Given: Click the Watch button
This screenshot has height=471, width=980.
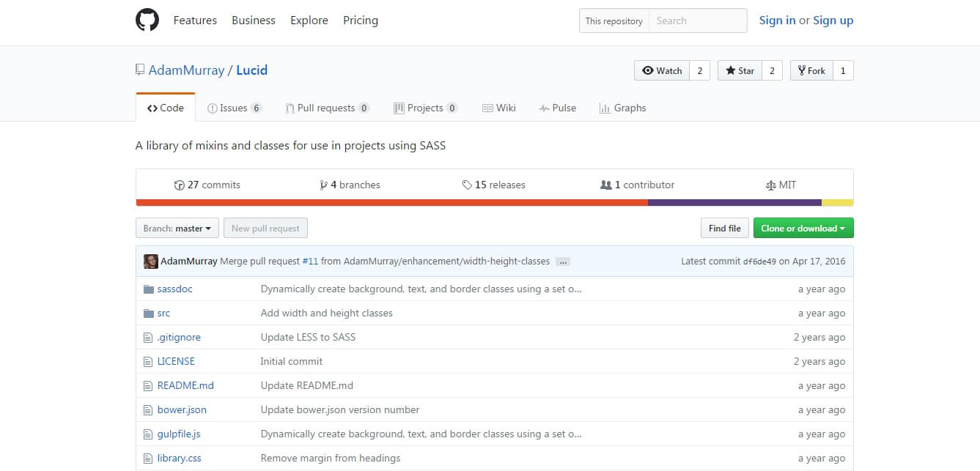Looking at the screenshot, I should point(662,70).
